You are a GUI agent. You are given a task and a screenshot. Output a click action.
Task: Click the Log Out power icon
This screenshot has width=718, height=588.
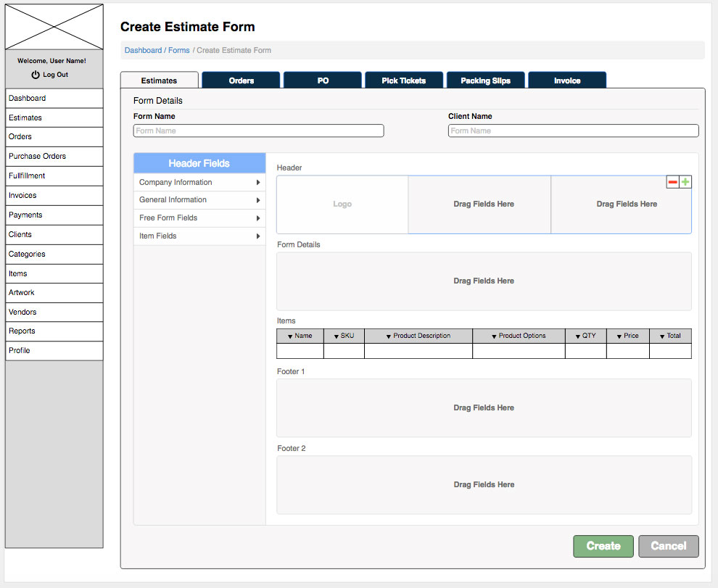[x=36, y=75]
